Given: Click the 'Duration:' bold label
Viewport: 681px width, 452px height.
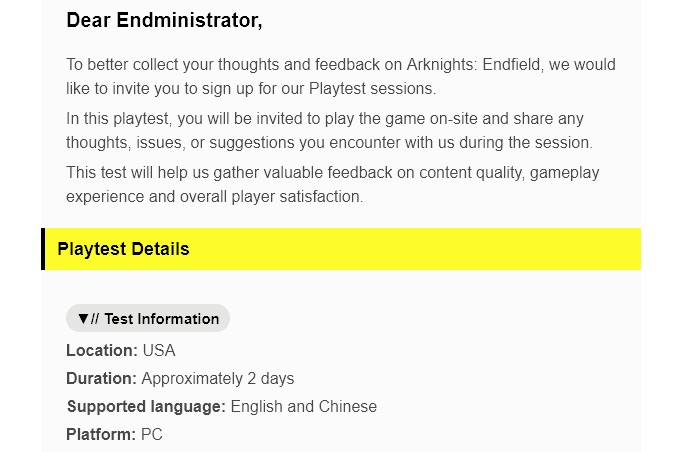Looking at the screenshot, I should [x=102, y=379].
